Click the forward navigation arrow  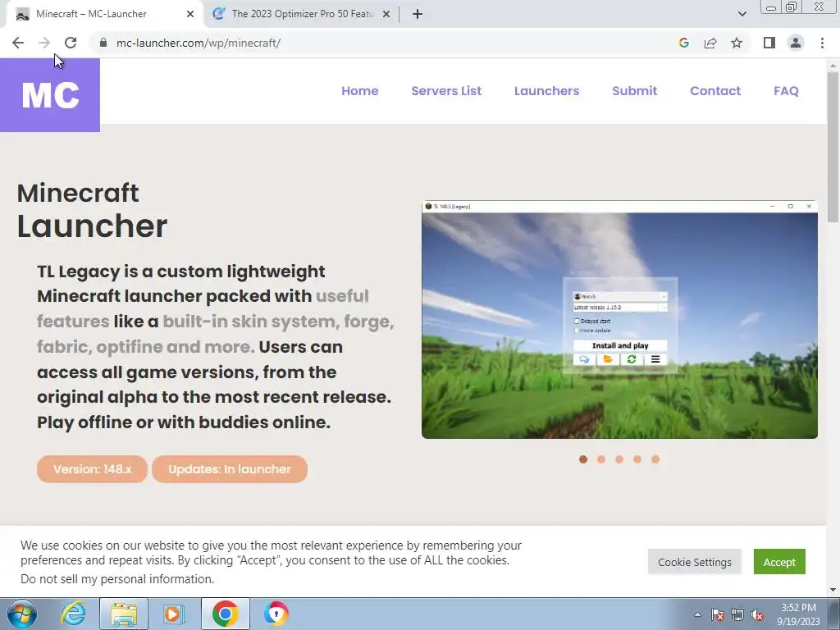(44, 43)
